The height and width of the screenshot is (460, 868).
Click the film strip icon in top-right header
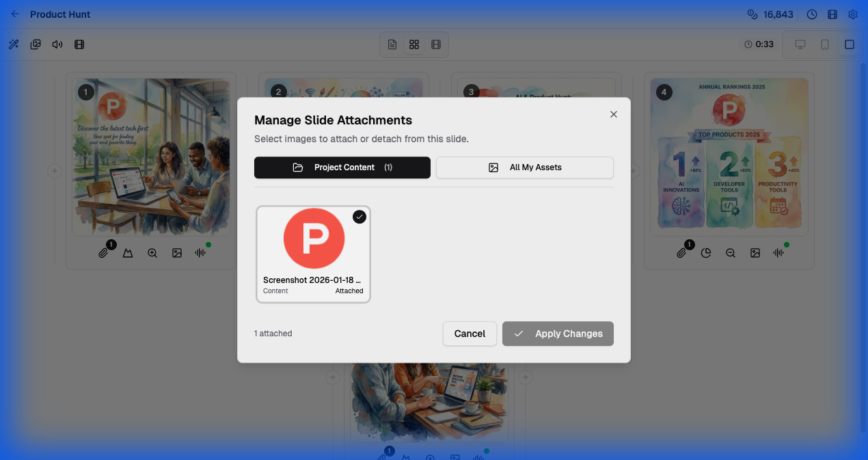click(x=832, y=14)
